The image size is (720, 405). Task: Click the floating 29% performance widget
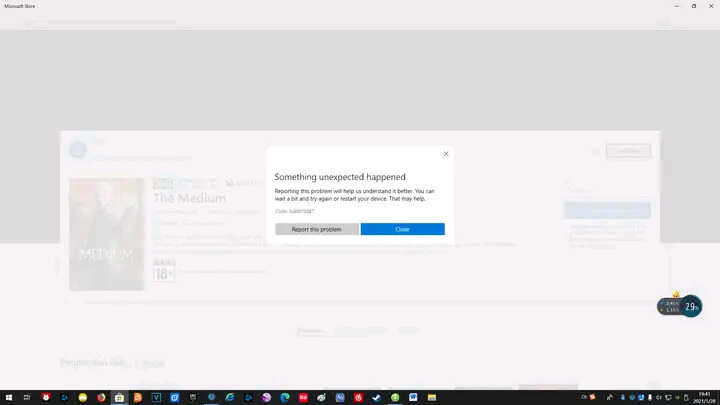click(x=680, y=306)
